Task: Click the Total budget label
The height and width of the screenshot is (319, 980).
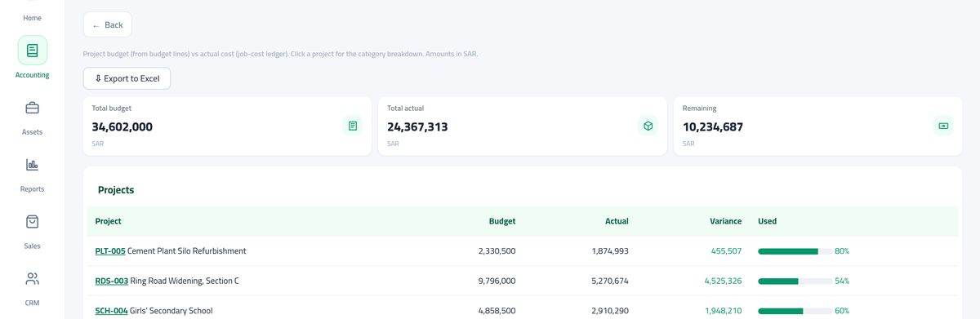Action: (112, 108)
